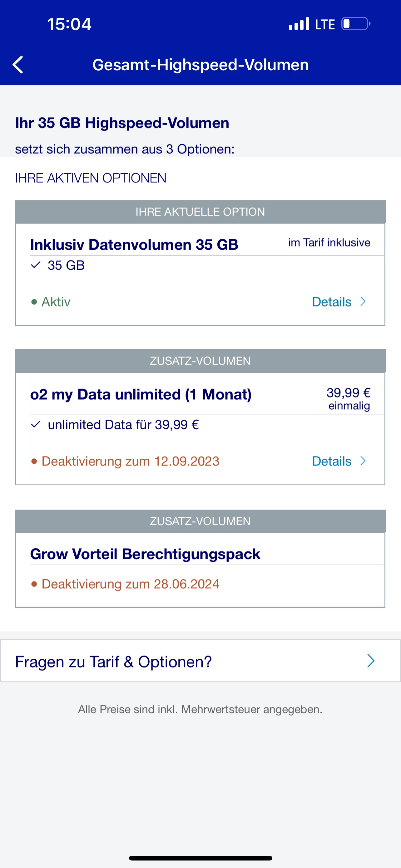Screen dimensions: 401x868
Task: Open Details for o2 my Data unlimited
Action: click(x=332, y=461)
